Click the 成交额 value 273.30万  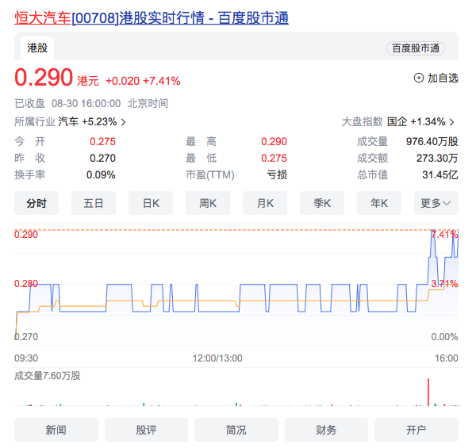click(437, 158)
